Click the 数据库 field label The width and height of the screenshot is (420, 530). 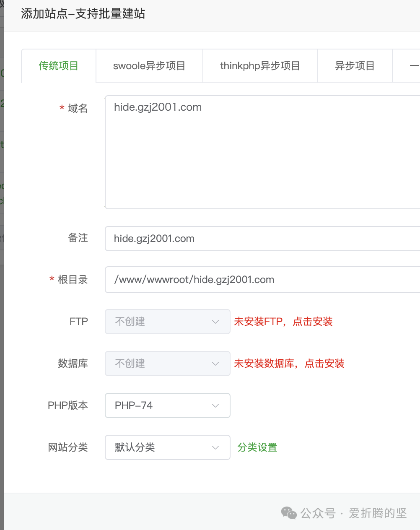point(73,364)
